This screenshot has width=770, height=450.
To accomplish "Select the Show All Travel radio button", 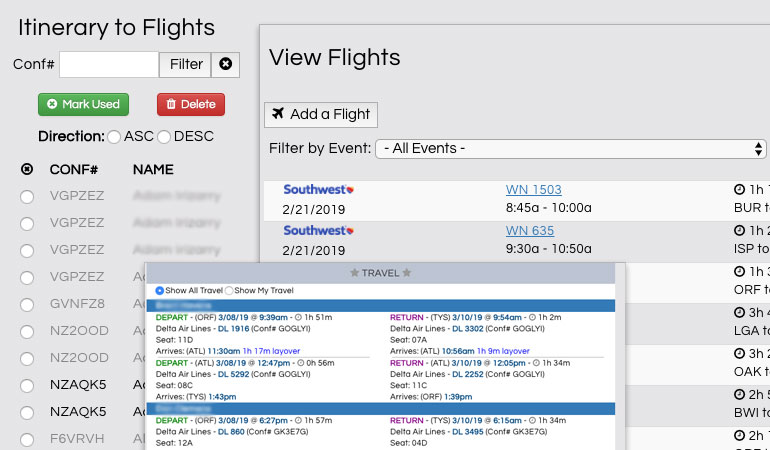I will pyautogui.click(x=160, y=290).
